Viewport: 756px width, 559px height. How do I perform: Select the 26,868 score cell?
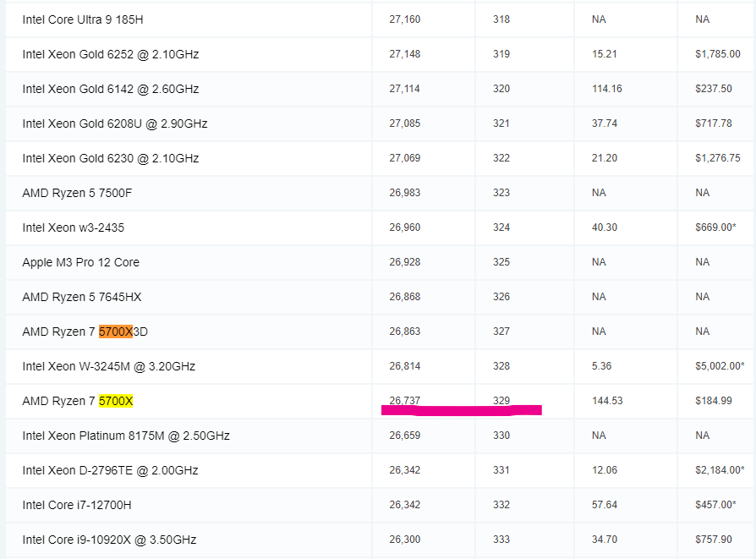click(x=404, y=297)
